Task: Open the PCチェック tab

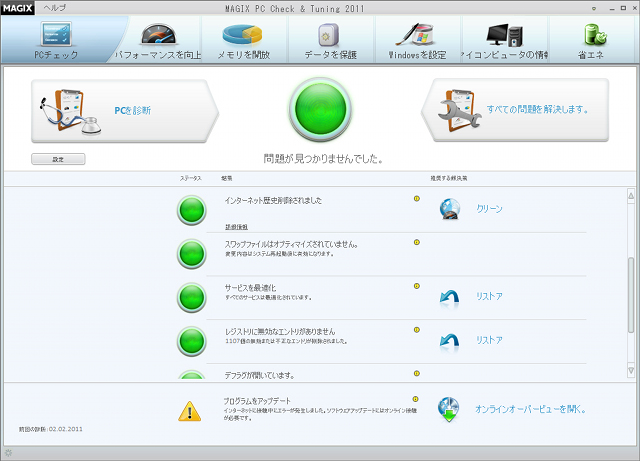Action: [56, 40]
